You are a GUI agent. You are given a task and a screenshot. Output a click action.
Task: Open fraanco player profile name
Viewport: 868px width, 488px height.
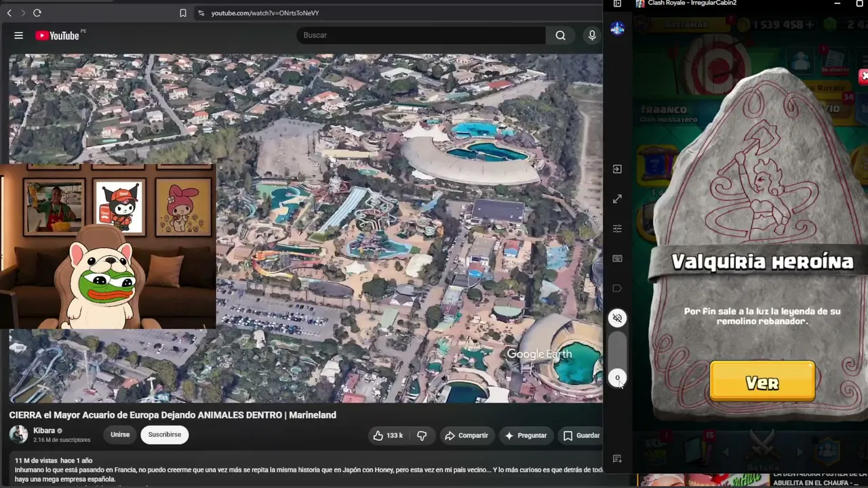click(x=663, y=109)
